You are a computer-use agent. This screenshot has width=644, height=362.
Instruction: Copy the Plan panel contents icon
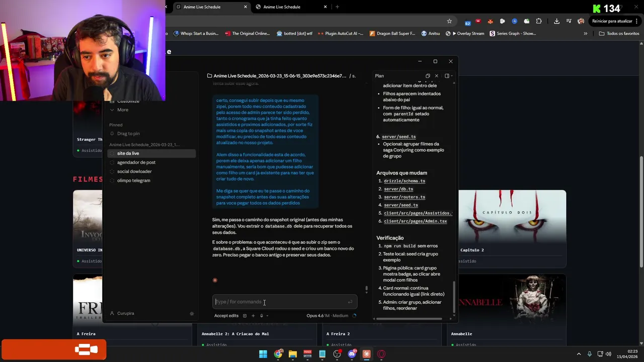coord(428,76)
